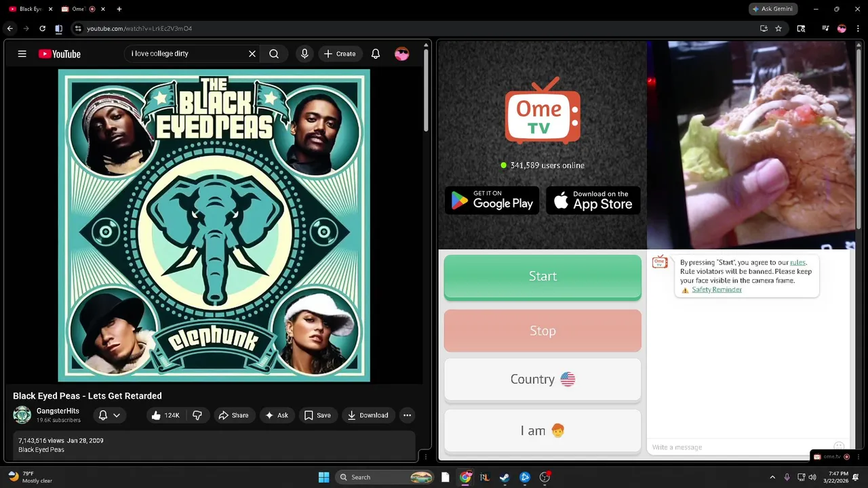Click the elephunk album video player
The height and width of the screenshot is (488, 868).
[214, 226]
